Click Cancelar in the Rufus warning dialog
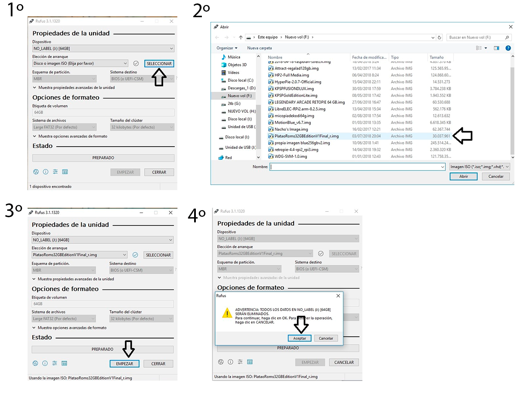Screen dimensions: 532x397 326,338
